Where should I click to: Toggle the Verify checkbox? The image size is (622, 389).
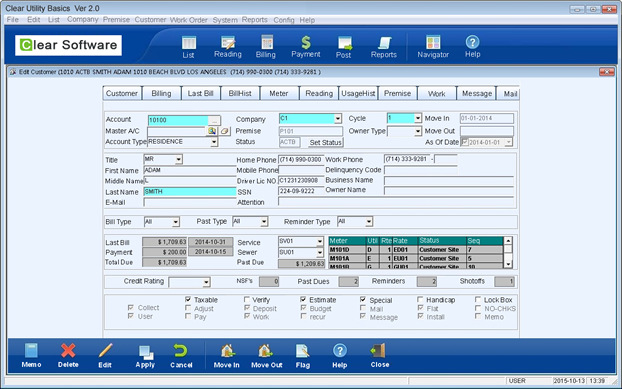pos(247,299)
